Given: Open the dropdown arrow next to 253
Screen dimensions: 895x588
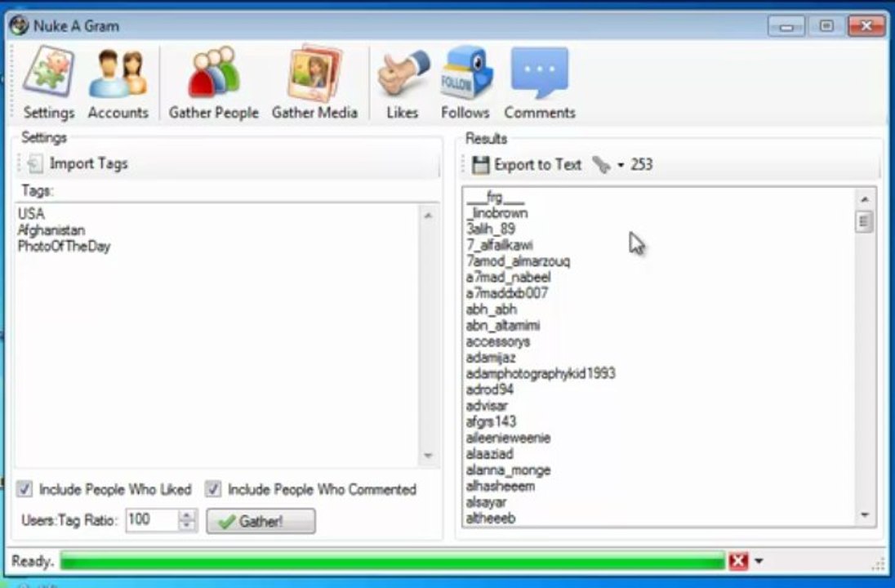Looking at the screenshot, I should (621, 166).
